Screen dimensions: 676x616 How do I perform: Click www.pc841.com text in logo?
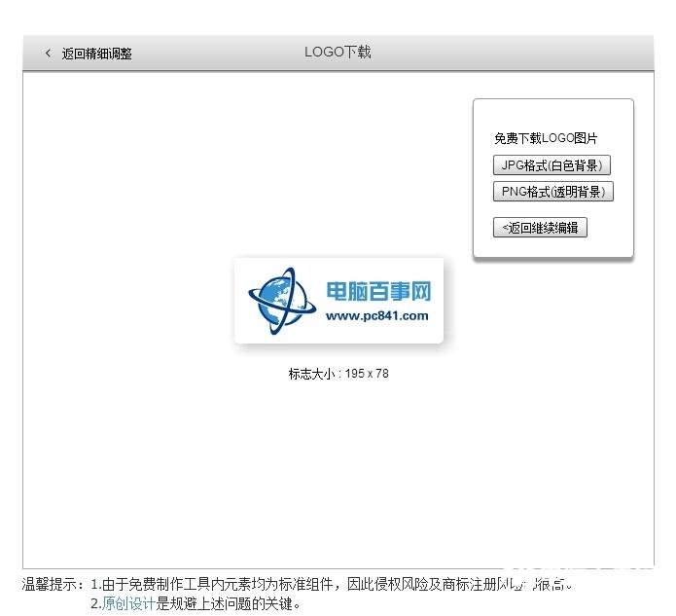[x=377, y=316]
